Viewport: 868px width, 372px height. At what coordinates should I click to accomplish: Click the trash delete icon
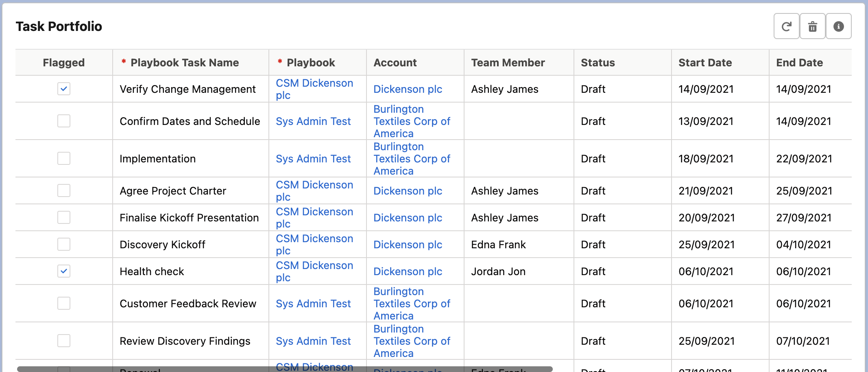812,26
